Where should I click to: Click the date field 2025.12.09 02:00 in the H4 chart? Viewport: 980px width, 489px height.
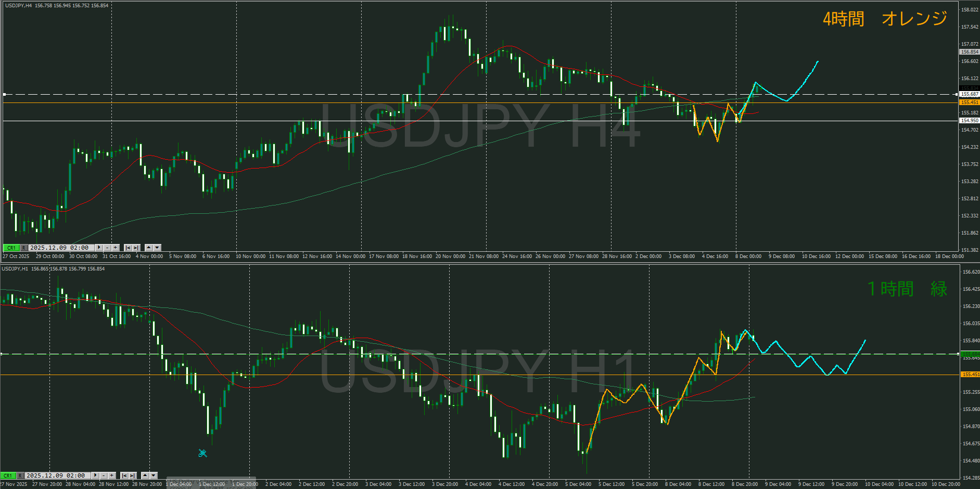click(x=59, y=248)
